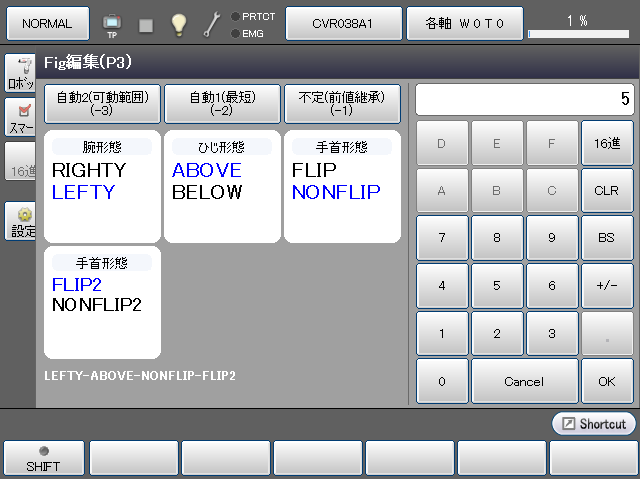
Task: Click the wrench maintenance icon
Action: pos(211,24)
